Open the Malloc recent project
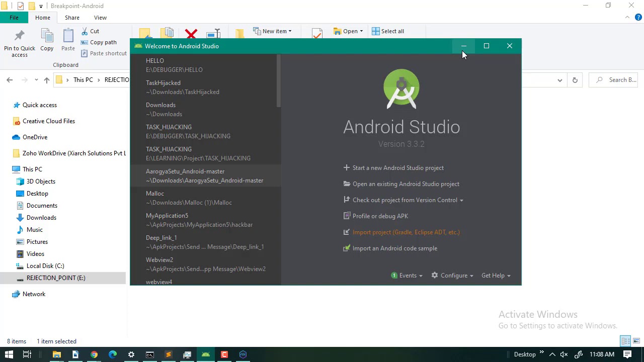 (x=205, y=198)
